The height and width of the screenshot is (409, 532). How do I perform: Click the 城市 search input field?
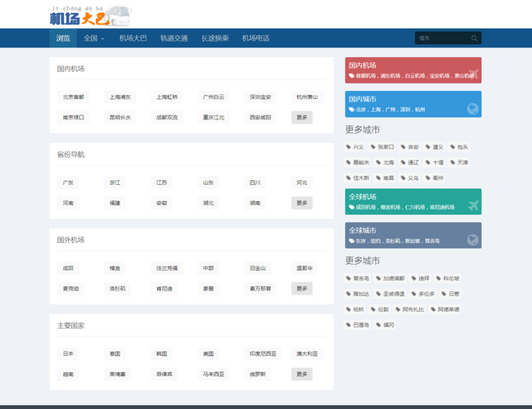pos(440,38)
